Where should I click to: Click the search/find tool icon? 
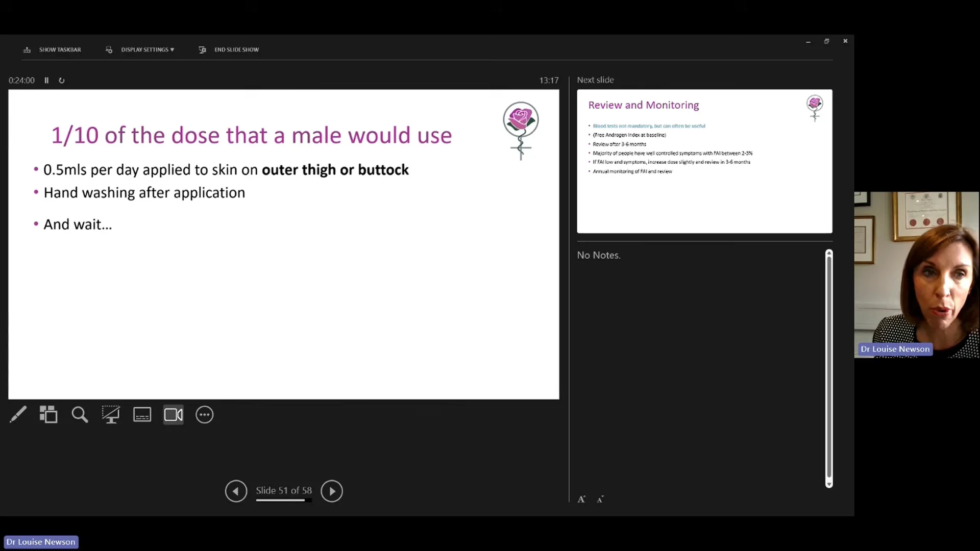(x=80, y=415)
